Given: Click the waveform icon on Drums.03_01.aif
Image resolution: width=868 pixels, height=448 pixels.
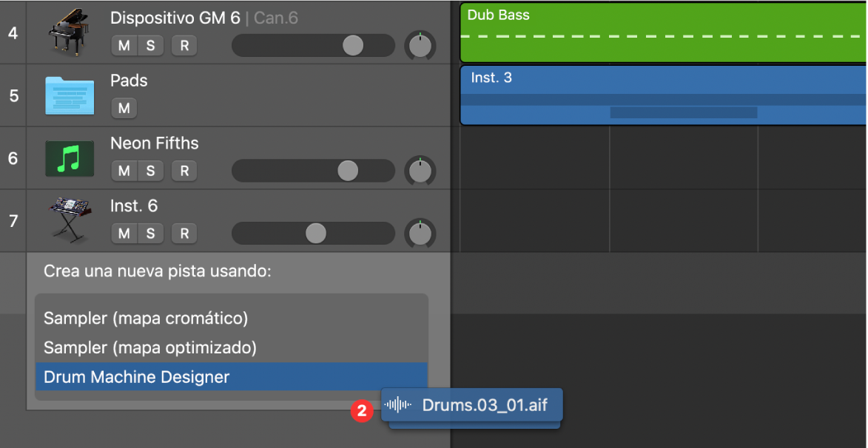Looking at the screenshot, I should pos(399,406).
